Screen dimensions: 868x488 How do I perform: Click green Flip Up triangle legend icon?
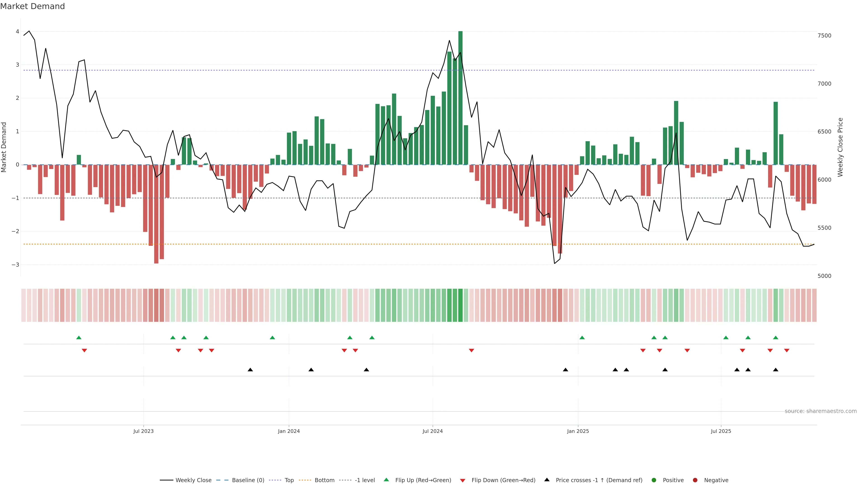pos(387,480)
